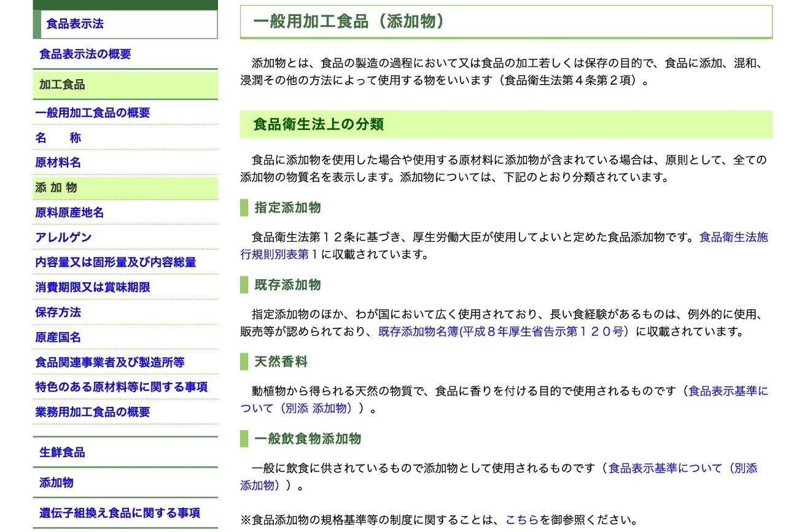
Task: View 特色のある原材料等に関する事項 page
Action: coord(122,387)
